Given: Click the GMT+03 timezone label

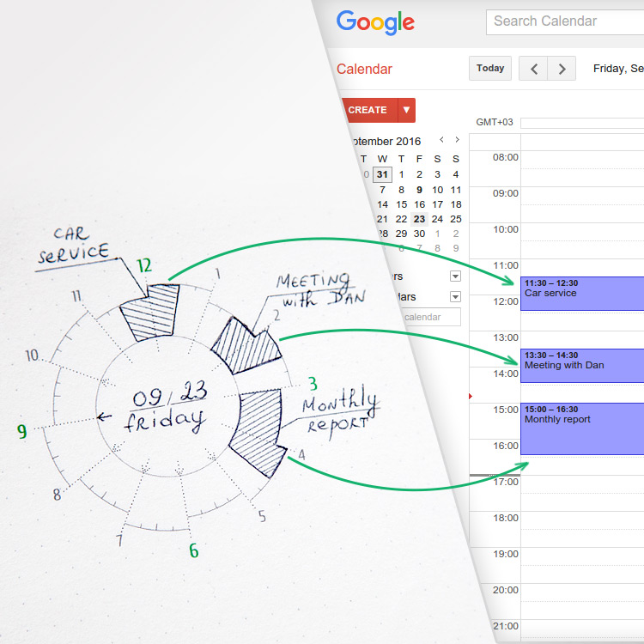Looking at the screenshot, I should (x=495, y=122).
